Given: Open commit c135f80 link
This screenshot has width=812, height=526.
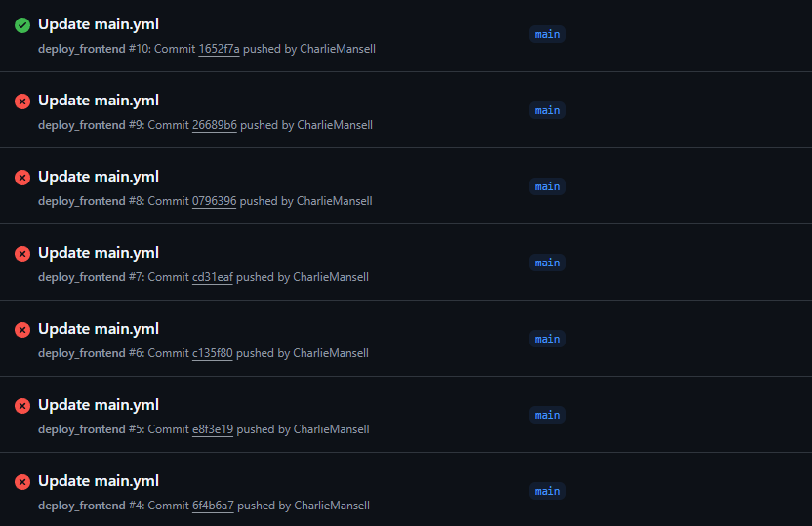Looking at the screenshot, I should pos(213,353).
